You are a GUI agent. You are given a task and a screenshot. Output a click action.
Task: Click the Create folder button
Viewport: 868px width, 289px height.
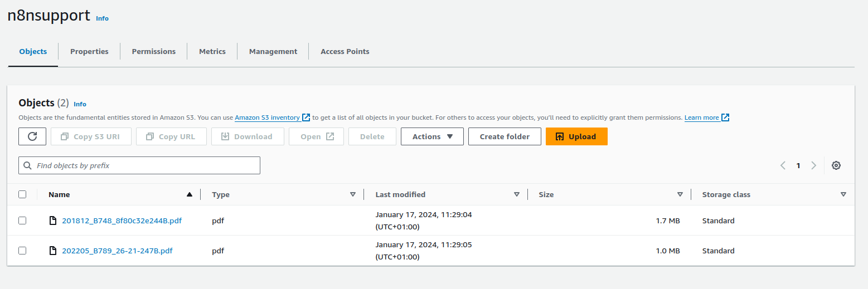[505, 136]
